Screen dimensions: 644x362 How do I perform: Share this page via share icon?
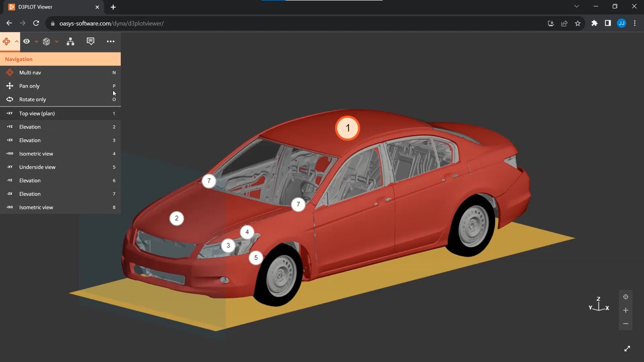click(564, 23)
